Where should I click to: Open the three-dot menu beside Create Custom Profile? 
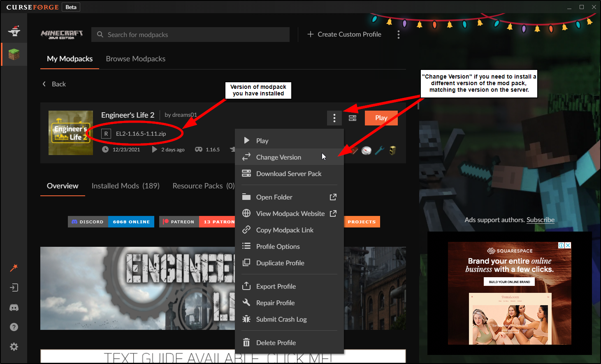(x=398, y=35)
